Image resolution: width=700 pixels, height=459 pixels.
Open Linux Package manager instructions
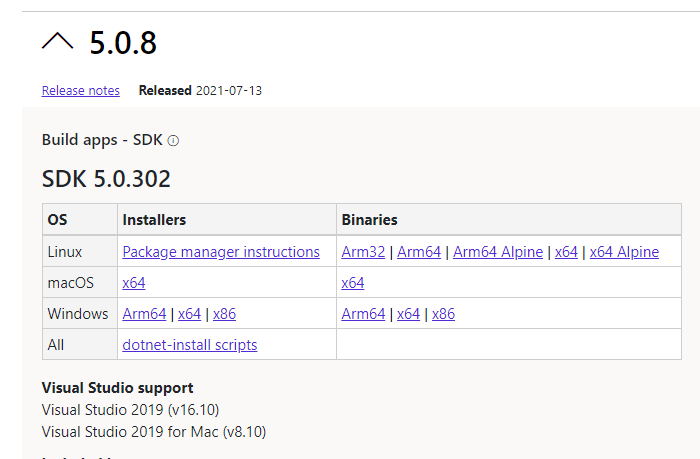(x=221, y=252)
